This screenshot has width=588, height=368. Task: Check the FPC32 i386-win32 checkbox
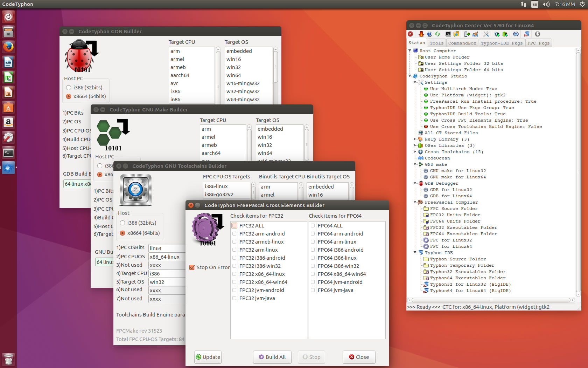point(234,266)
